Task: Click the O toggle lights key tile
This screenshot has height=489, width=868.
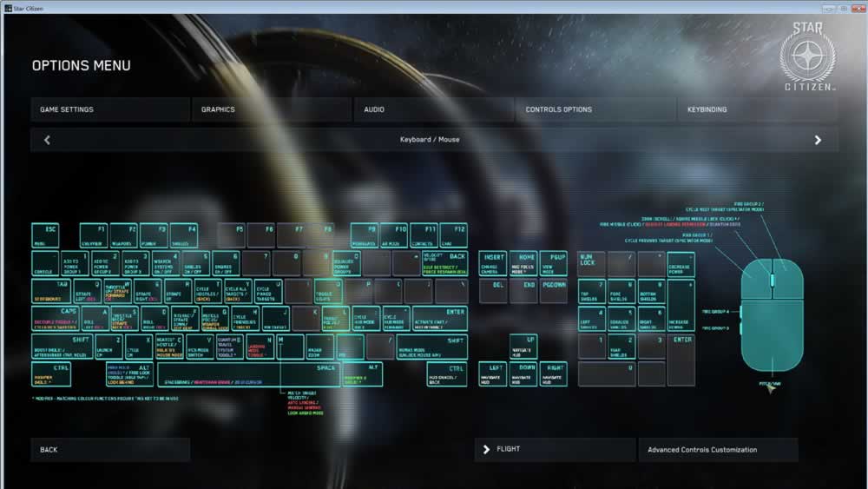Action: pos(328,291)
